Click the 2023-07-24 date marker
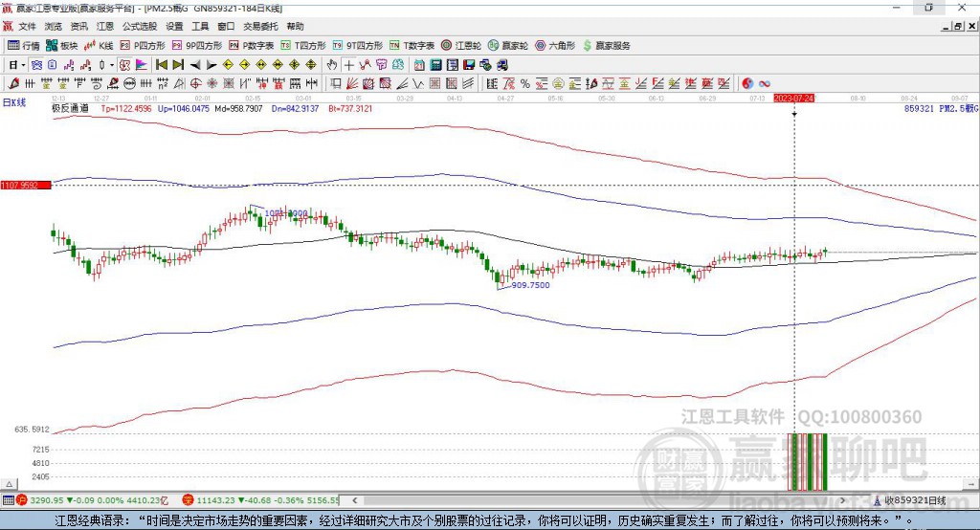980x530 pixels. [794, 99]
